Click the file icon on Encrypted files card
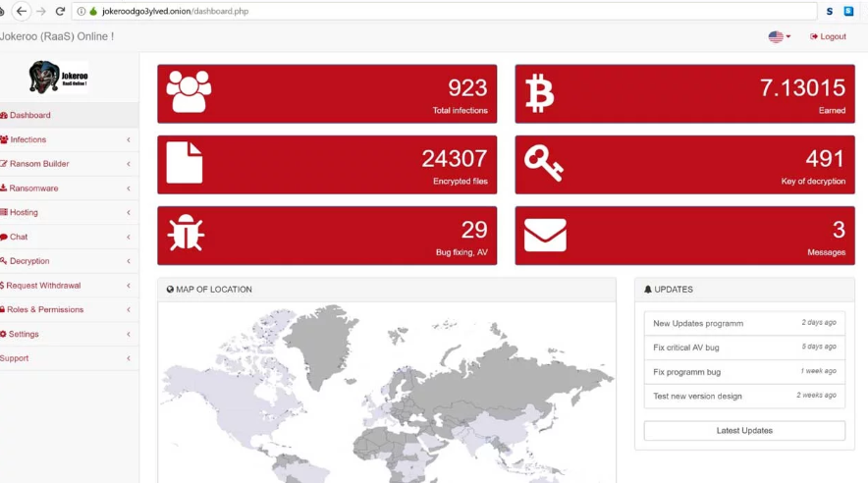Image resolution: width=868 pixels, height=483 pixels. tap(185, 163)
